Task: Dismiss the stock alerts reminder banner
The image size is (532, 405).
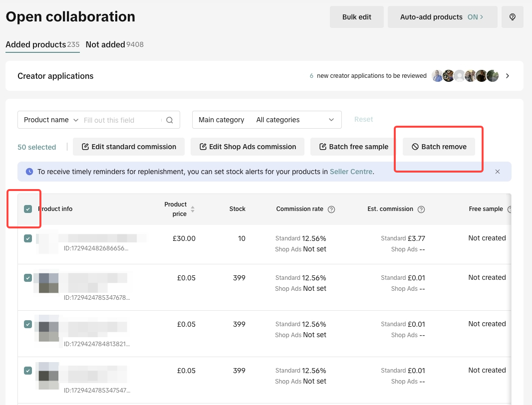Action: (x=498, y=172)
